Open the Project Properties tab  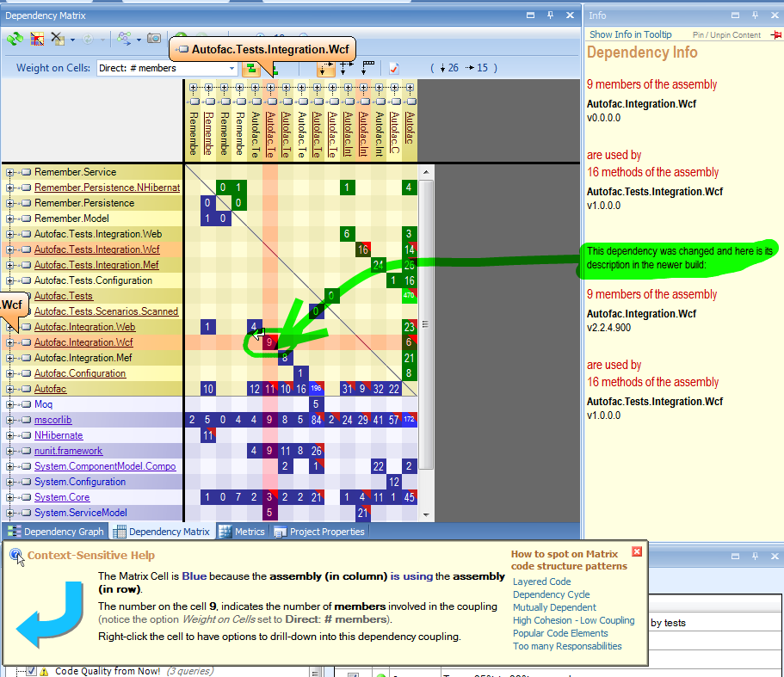point(320,532)
